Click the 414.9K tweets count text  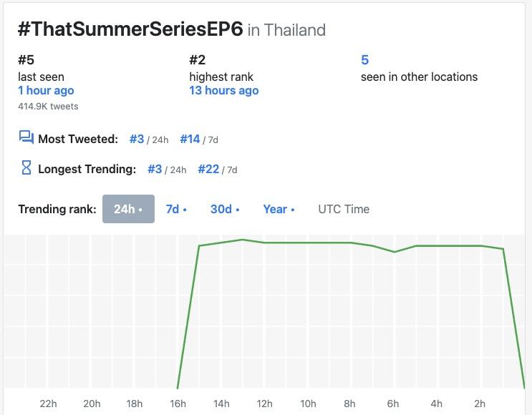click(48, 106)
